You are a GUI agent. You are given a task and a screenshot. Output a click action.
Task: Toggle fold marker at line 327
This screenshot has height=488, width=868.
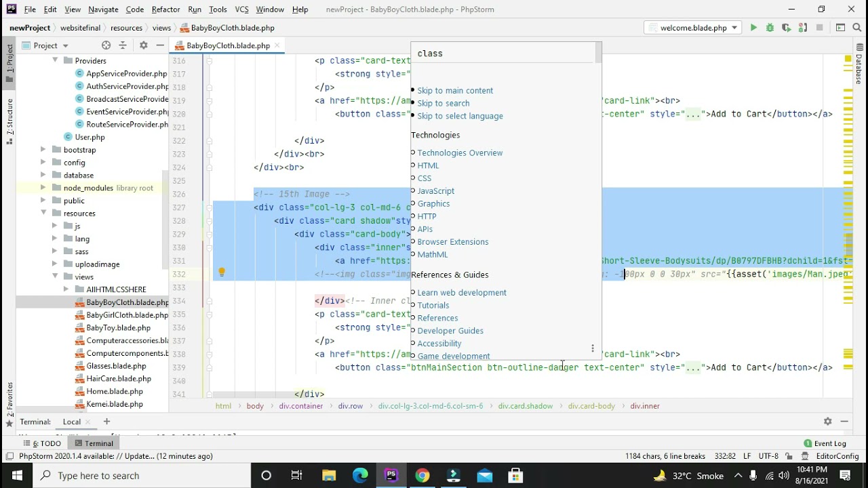[209, 207]
